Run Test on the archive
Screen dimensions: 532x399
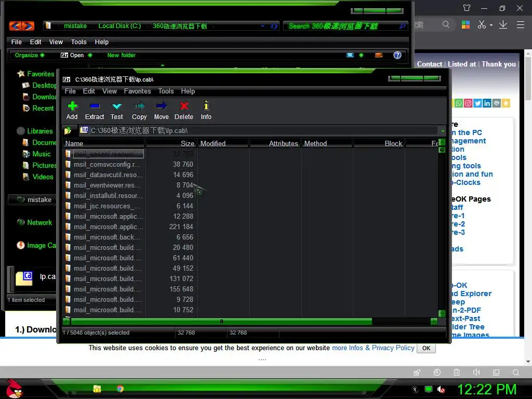click(117, 110)
